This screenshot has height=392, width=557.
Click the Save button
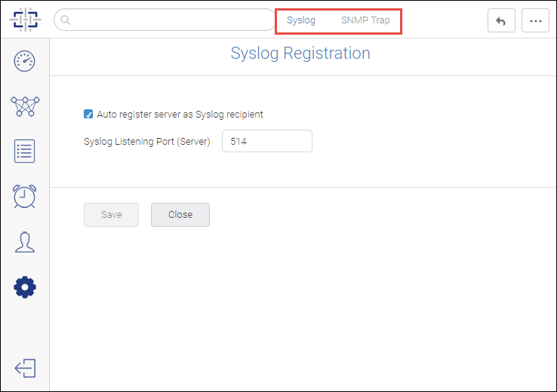point(111,215)
